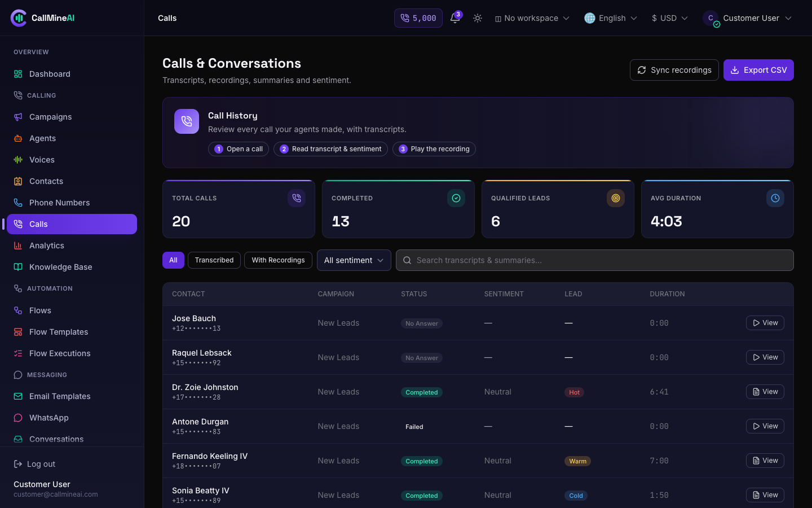Click the WhatsApp chat bubble icon
Image resolution: width=812 pixels, height=508 pixels.
18,418
